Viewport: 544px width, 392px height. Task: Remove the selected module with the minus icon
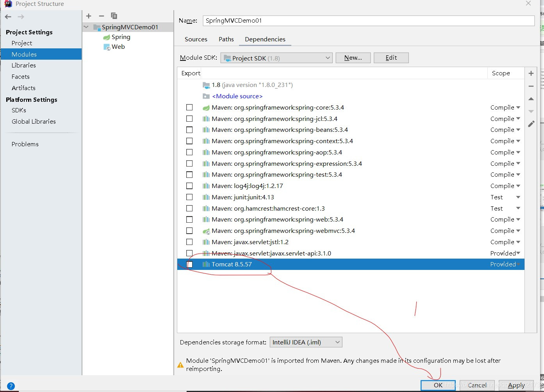[102, 16]
